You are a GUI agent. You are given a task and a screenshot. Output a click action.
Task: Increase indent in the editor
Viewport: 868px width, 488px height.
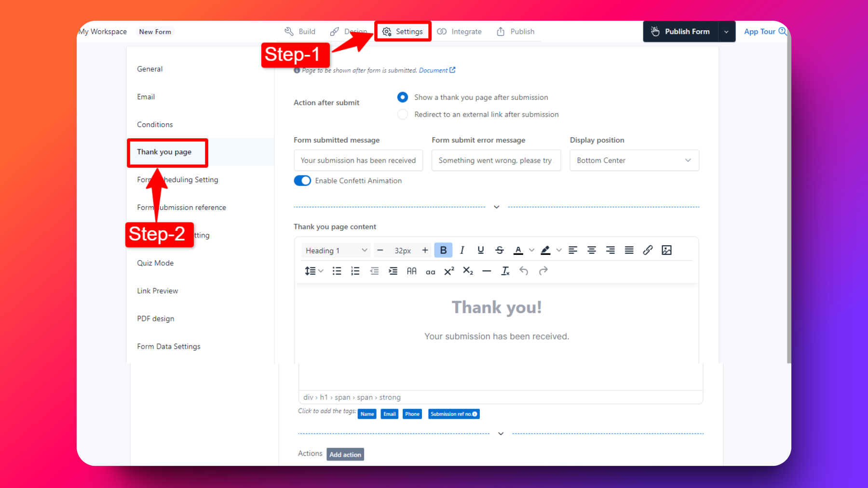click(x=393, y=271)
